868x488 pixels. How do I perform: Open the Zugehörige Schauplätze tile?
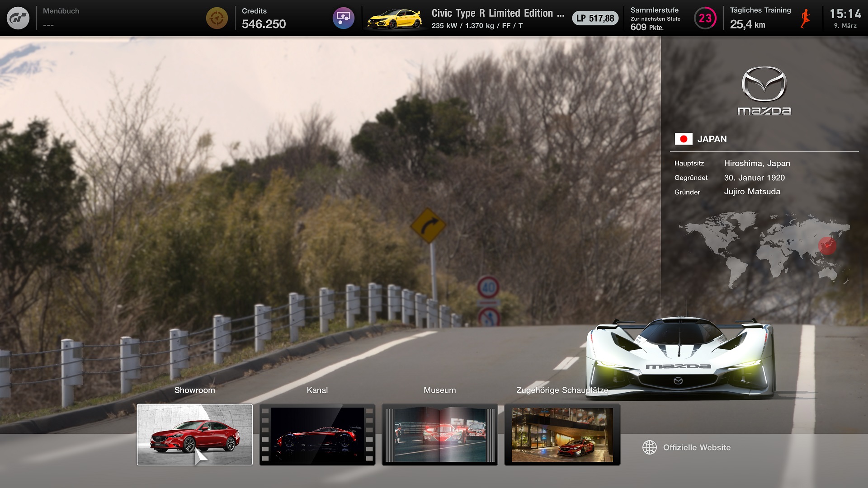562,434
